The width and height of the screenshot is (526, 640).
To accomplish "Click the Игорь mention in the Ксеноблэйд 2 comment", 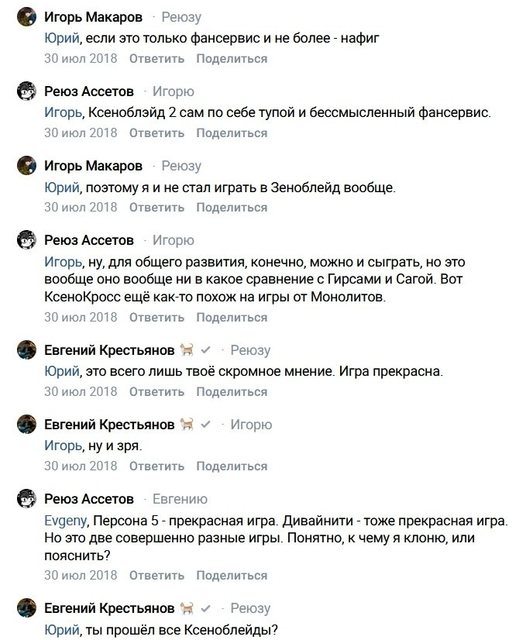I will pos(63,112).
